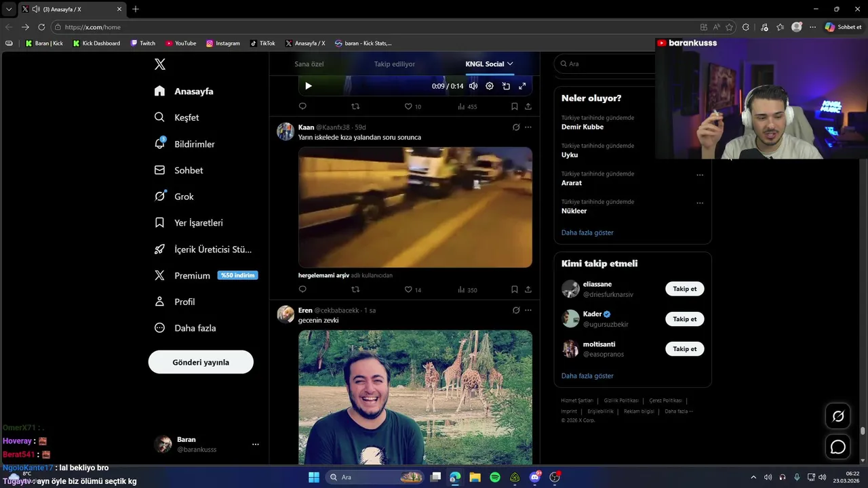Viewport: 868px width, 488px height.
Task: Click Daha fazla göster under suggestions
Action: tap(587, 375)
